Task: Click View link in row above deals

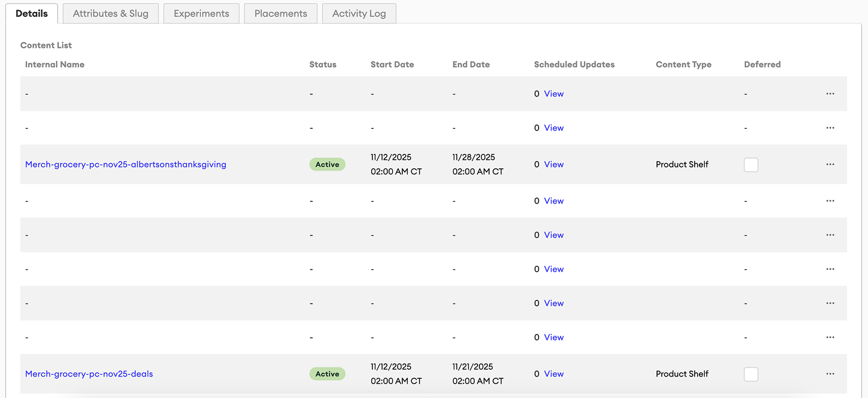Action: click(554, 338)
